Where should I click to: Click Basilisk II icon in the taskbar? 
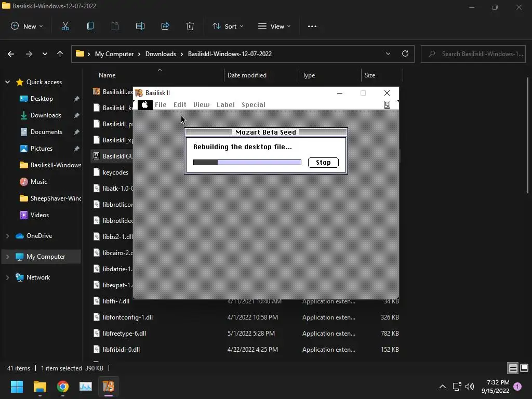coord(109,387)
